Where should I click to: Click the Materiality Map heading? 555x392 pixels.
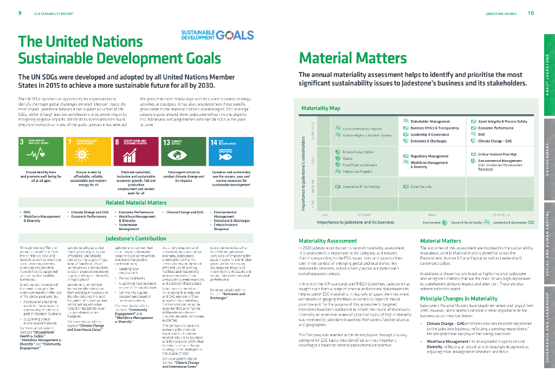point(321,108)
